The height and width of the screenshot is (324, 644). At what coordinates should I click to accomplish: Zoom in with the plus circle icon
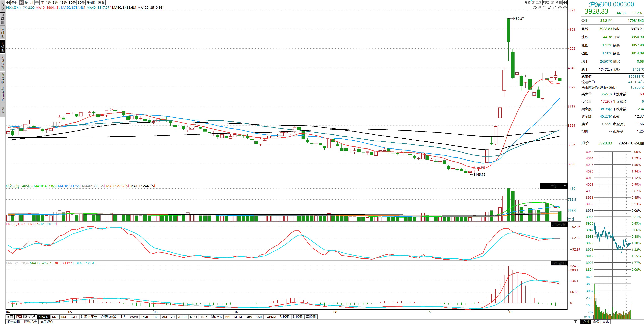click(560, 8)
